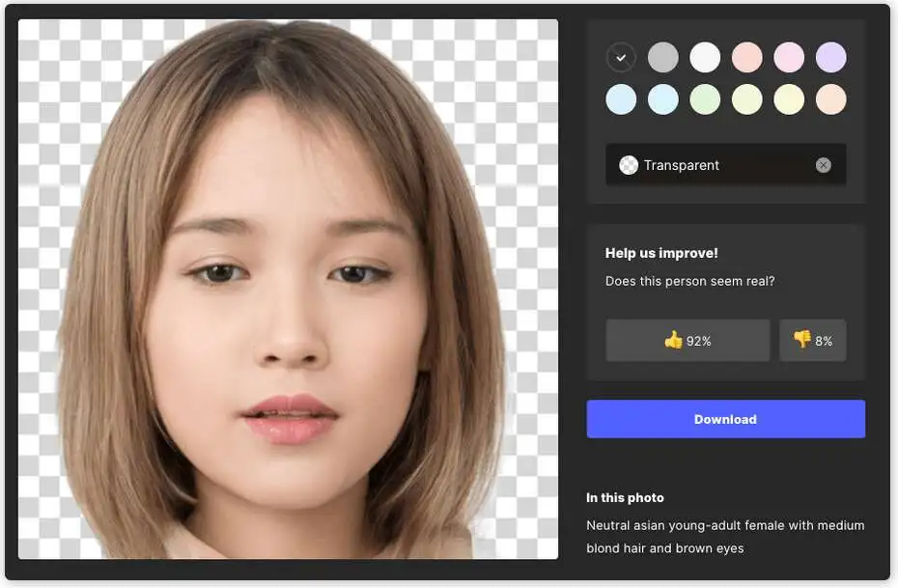This screenshot has width=898, height=588.
Task: Click the thumbs up 92% button
Action: pos(688,341)
